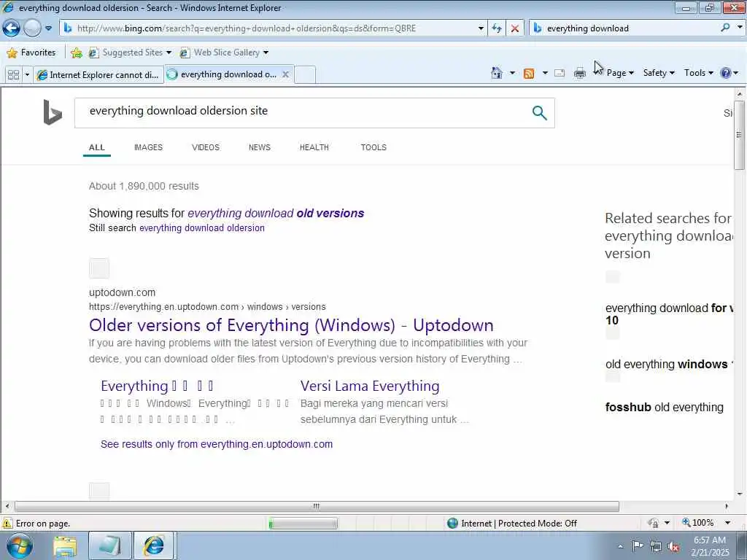Click the RSS feeds icon
This screenshot has height=560, width=747.
529,74
